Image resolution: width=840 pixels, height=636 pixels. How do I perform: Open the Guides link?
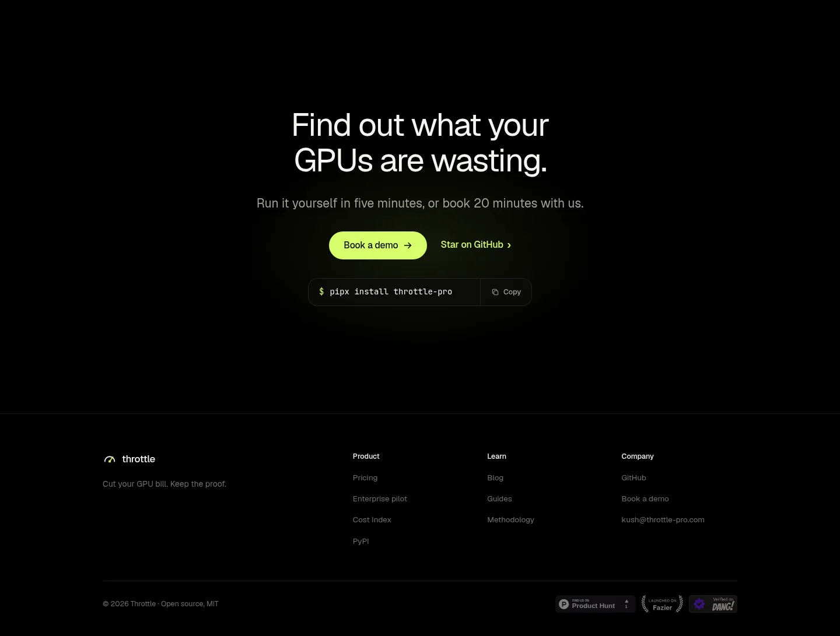(x=499, y=498)
